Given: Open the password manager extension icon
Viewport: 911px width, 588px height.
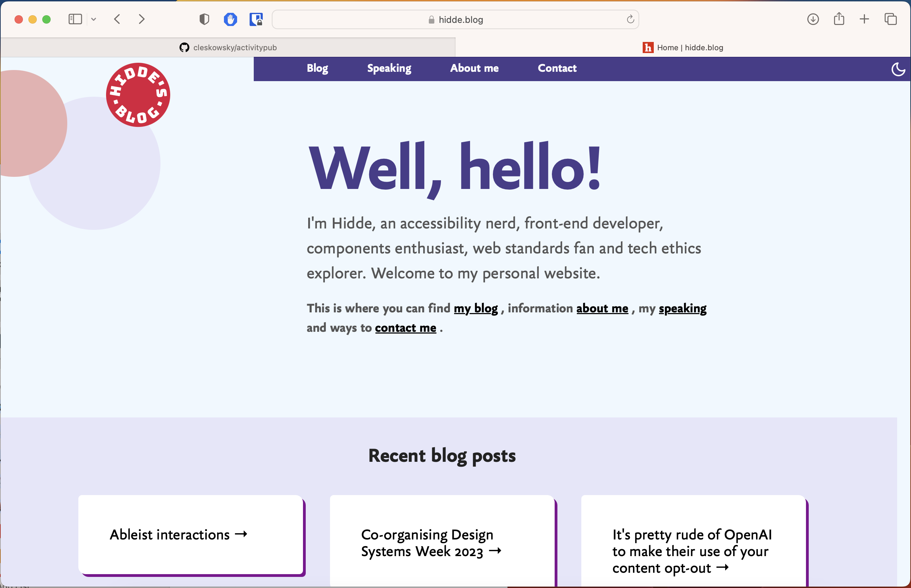Looking at the screenshot, I should (x=256, y=19).
